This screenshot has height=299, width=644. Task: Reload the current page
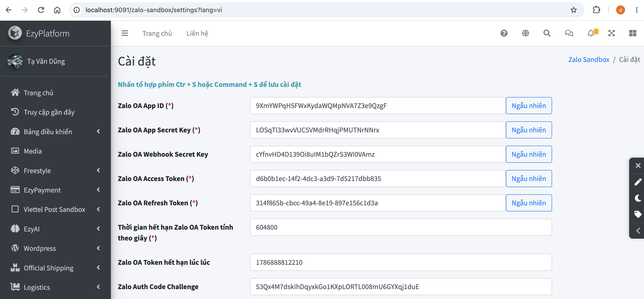click(x=41, y=10)
